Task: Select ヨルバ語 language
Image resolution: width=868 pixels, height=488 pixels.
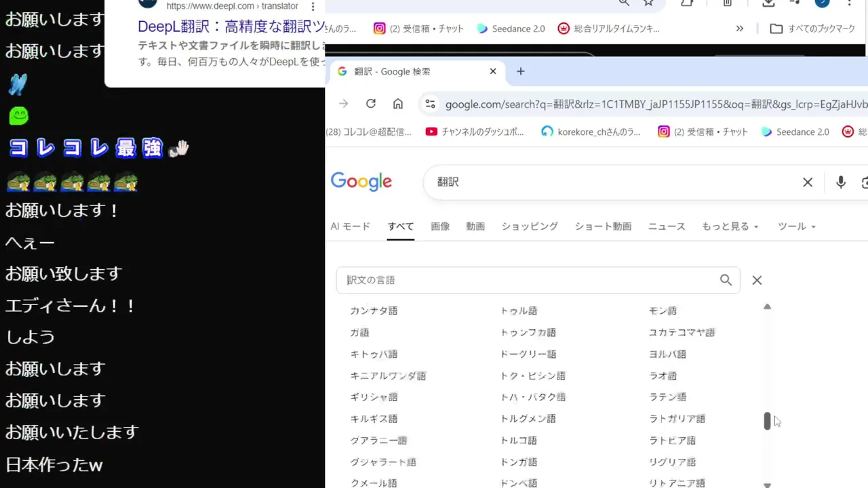Action: click(x=668, y=354)
